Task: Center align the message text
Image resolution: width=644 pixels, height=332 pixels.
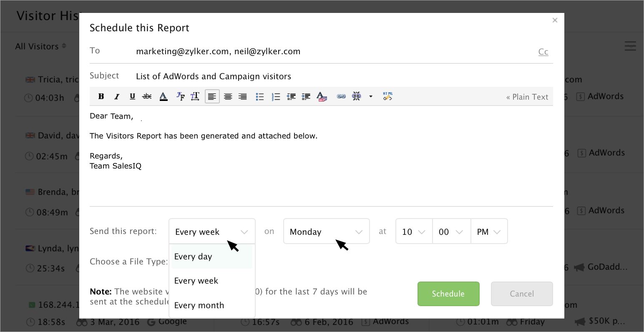Action: pos(228,97)
